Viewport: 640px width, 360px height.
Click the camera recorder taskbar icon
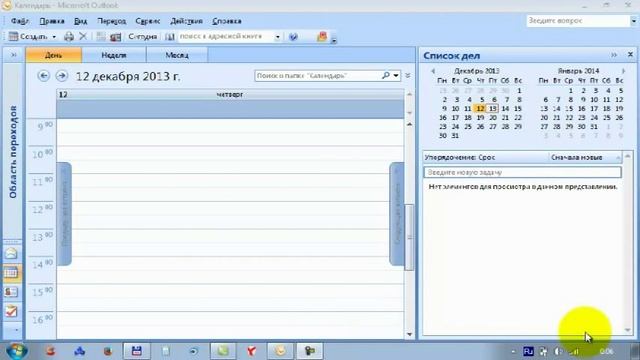[x=309, y=351]
